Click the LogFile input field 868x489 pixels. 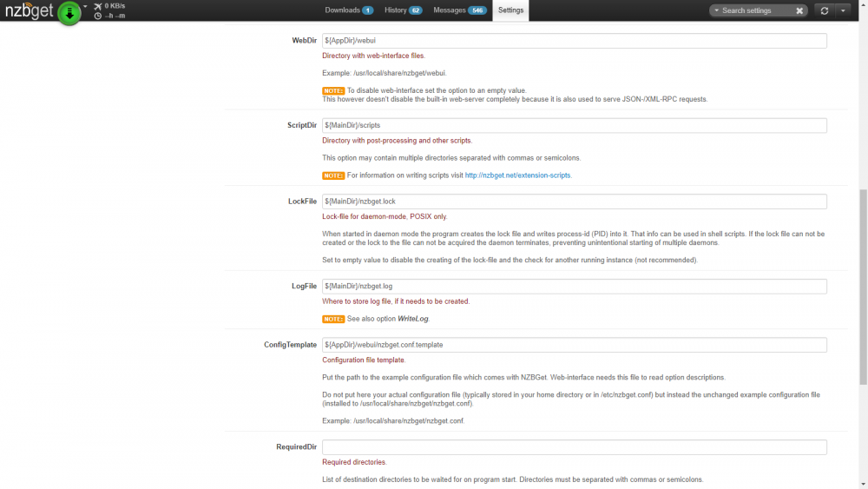574,286
